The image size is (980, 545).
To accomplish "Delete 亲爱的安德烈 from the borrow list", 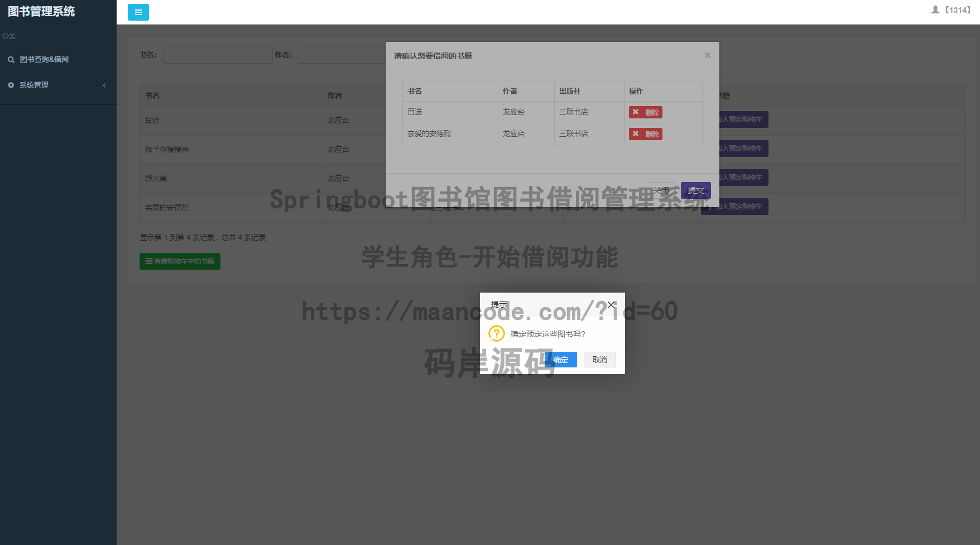I will click(646, 134).
